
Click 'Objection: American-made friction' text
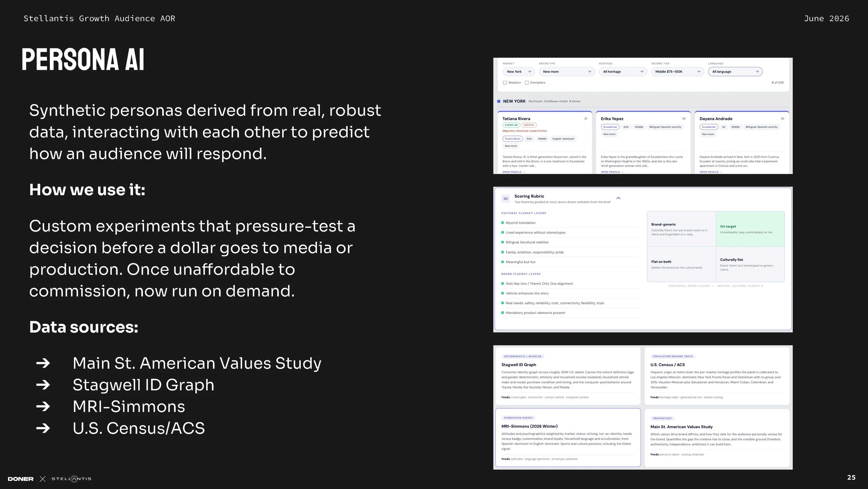point(525,131)
